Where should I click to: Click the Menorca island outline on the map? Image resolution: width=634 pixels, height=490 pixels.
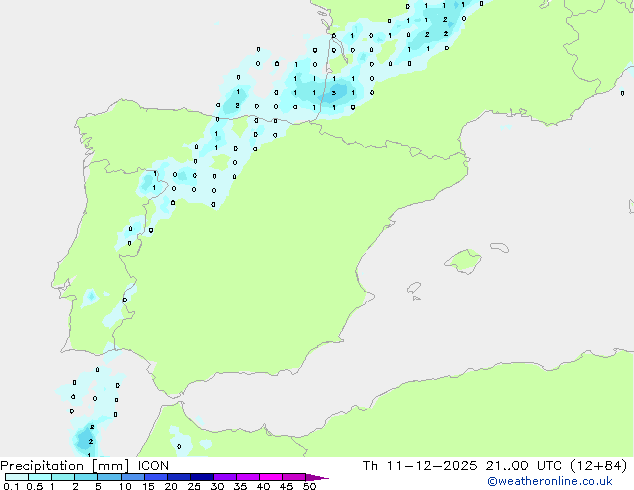pos(500,247)
